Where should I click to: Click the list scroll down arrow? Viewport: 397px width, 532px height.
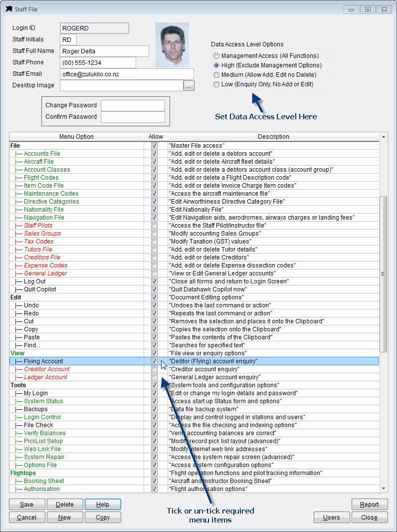pyautogui.click(x=384, y=489)
